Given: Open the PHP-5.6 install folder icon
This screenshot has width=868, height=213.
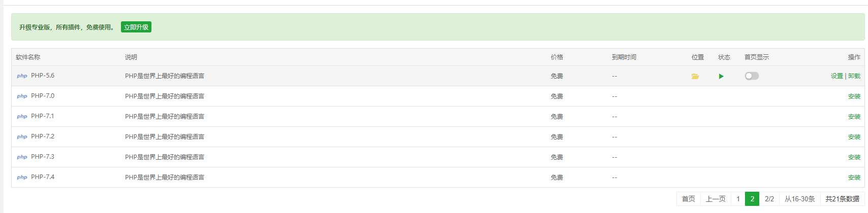Looking at the screenshot, I should [x=695, y=76].
